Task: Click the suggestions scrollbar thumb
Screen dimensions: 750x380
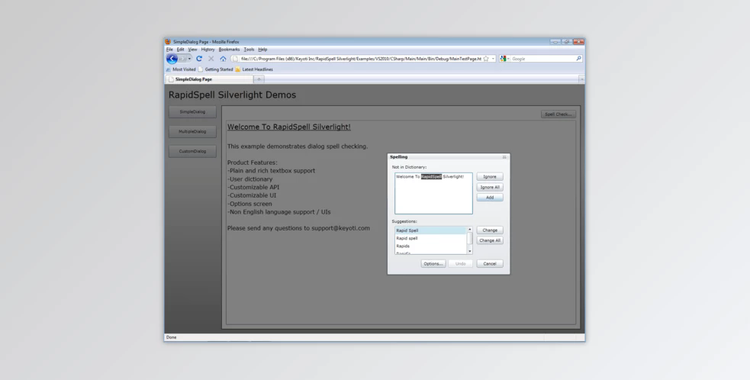Action: tap(470, 238)
